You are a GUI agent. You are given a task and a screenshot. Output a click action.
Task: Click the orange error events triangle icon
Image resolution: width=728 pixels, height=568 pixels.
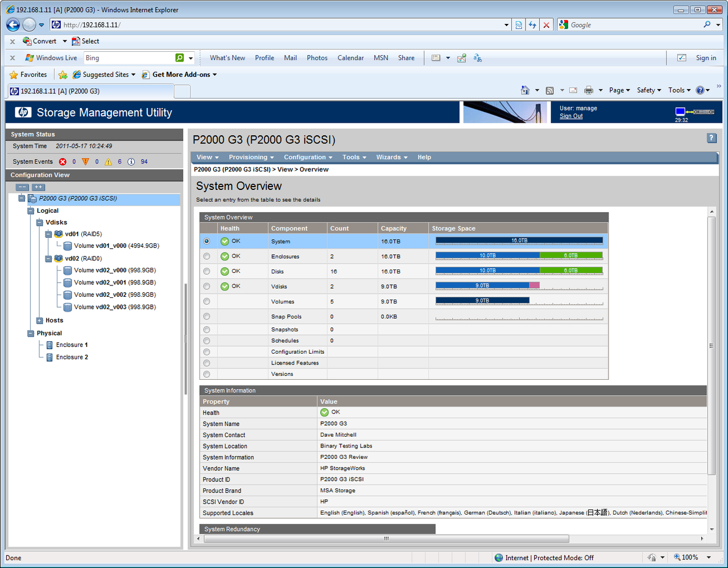click(x=85, y=162)
